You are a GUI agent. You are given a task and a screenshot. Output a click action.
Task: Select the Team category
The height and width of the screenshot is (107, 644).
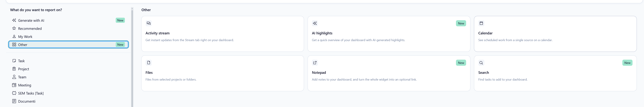click(22, 77)
